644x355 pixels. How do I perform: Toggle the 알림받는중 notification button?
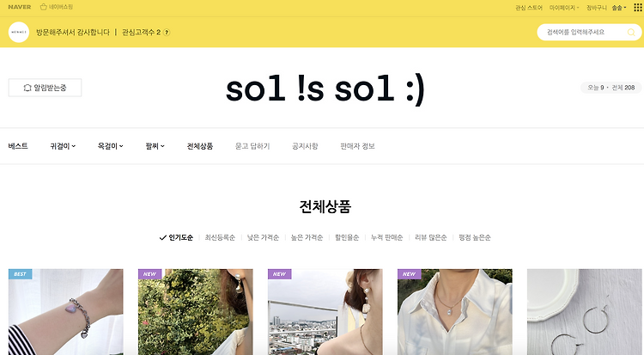click(x=45, y=88)
